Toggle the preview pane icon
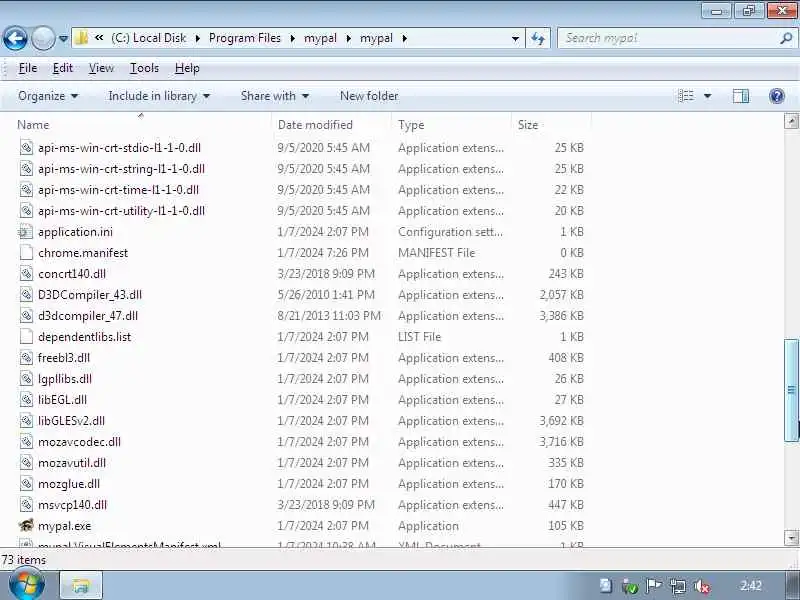Viewport: 800px width, 600px height. click(741, 96)
